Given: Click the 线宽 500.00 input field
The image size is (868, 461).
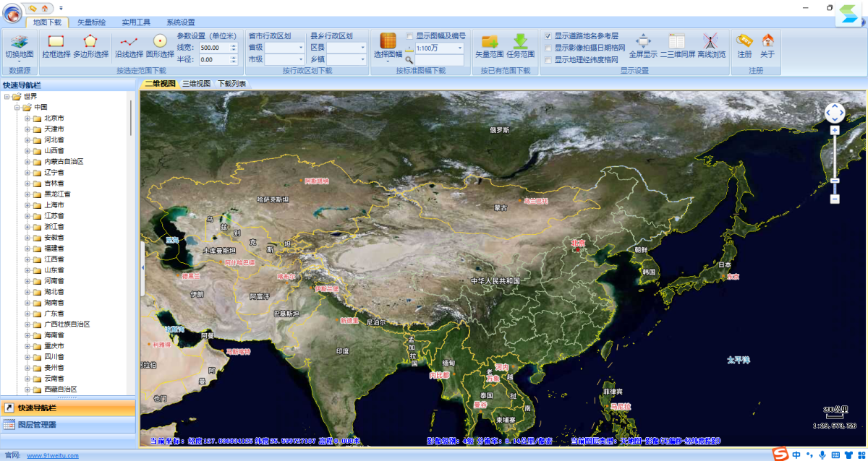Looking at the screenshot, I should (215, 48).
